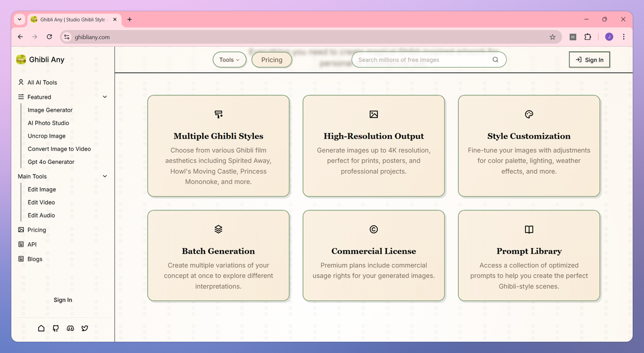Open the Discord icon in sidebar footer
This screenshot has height=353, width=644.
coord(70,328)
